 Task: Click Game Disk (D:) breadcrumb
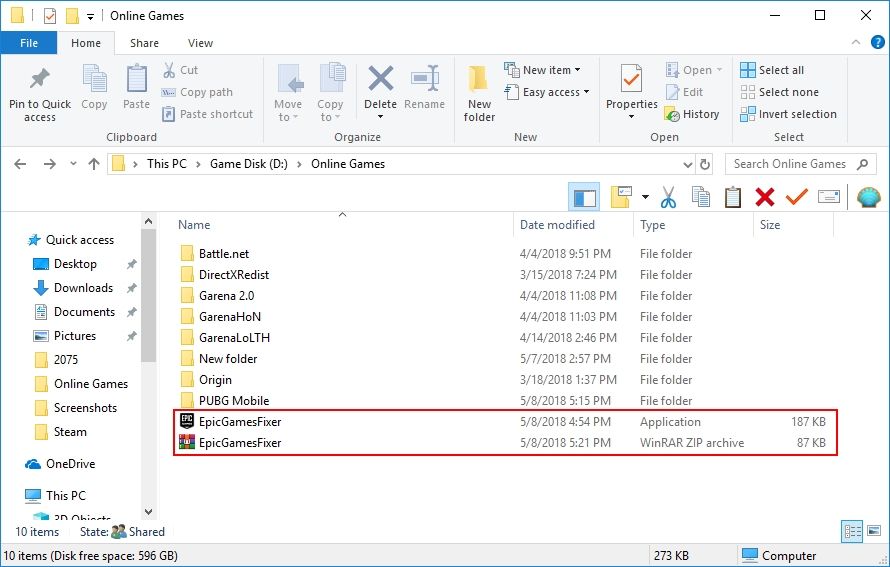point(249,164)
